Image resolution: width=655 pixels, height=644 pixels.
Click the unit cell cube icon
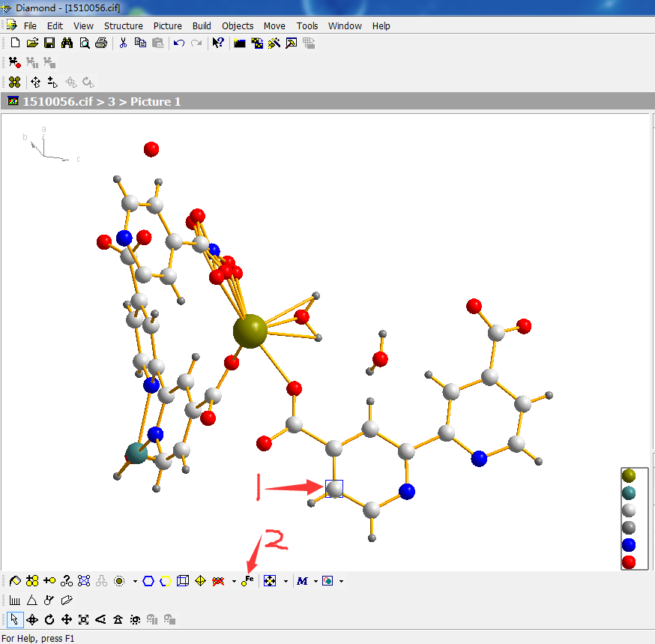pos(182,581)
